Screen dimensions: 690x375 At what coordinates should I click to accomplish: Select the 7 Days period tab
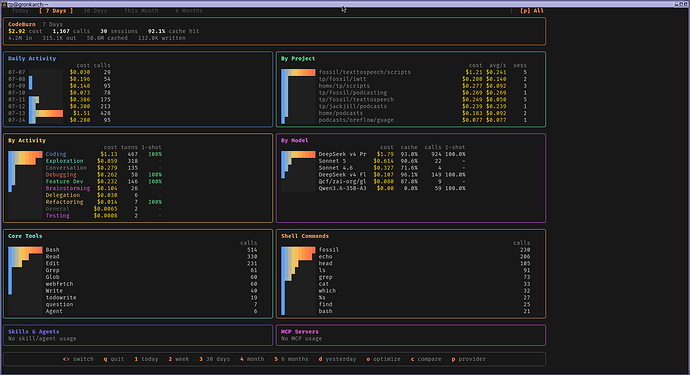point(56,11)
